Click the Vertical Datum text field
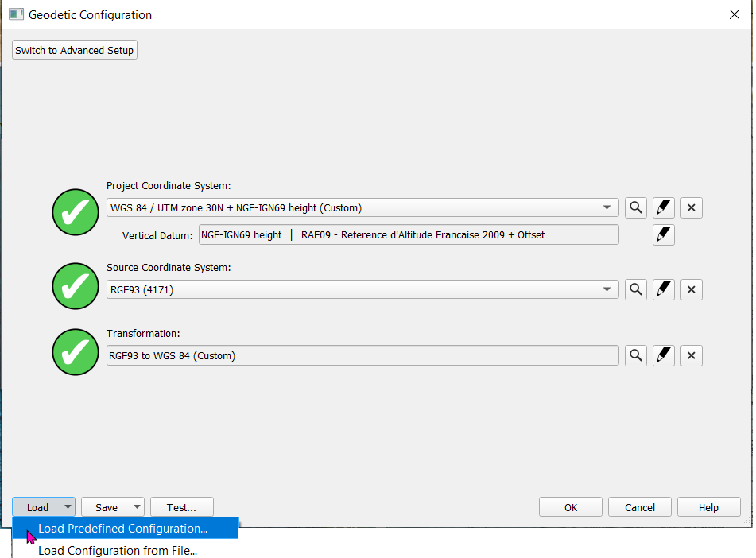This screenshot has width=756, height=558. (409, 234)
